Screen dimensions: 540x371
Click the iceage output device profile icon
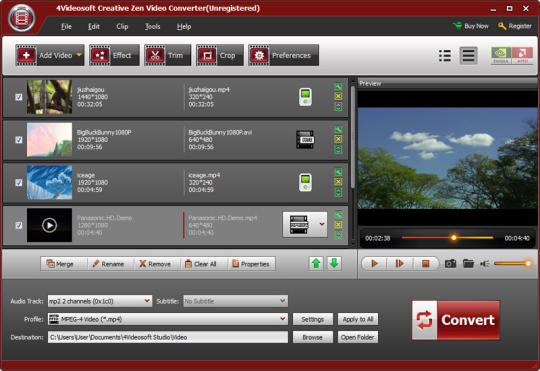pos(305,182)
